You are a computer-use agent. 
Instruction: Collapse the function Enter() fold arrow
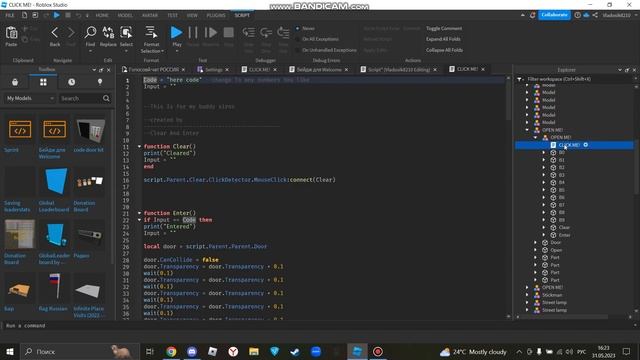click(140, 213)
